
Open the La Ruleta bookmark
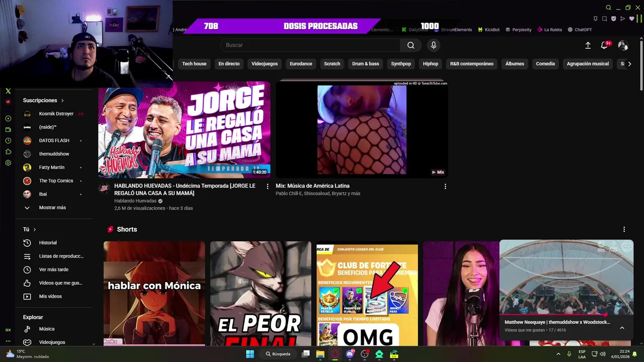(549, 30)
